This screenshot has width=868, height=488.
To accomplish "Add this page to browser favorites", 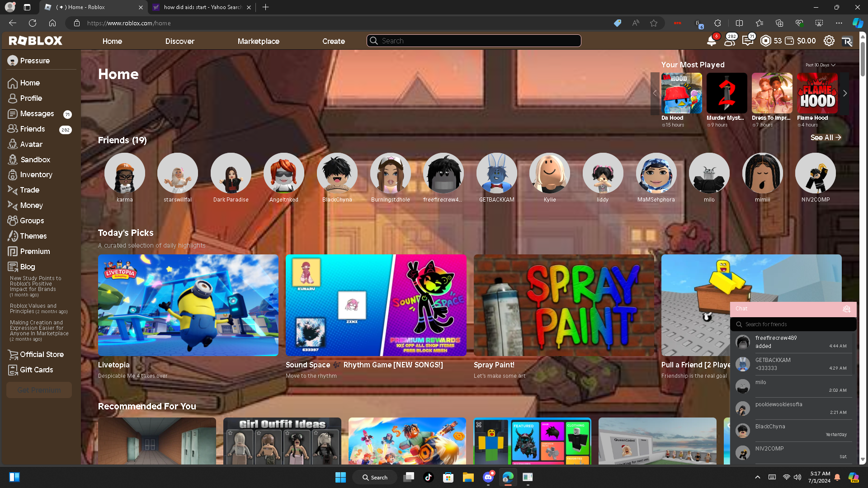I will tap(654, 23).
